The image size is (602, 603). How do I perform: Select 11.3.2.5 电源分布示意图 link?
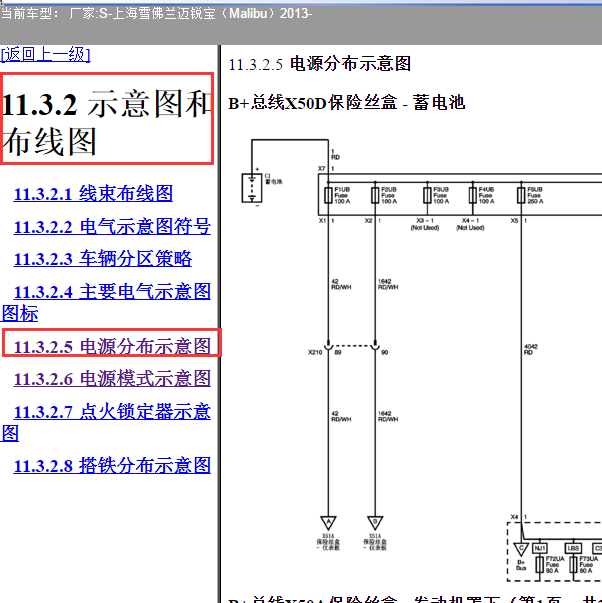tap(112, 346)
